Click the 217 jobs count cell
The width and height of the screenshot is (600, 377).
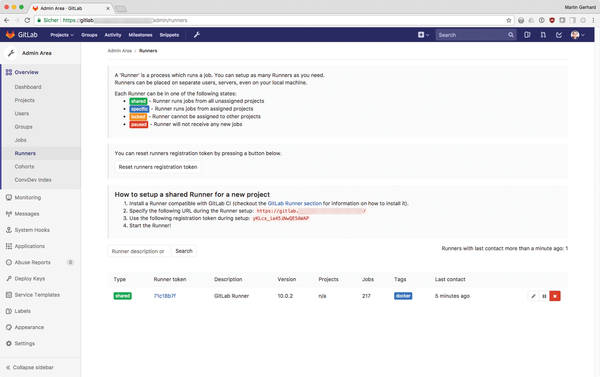pyautogui.click(x=366, y=296)
